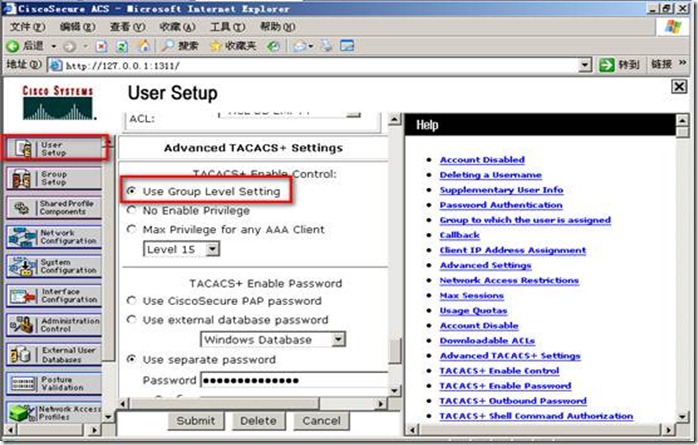Click the Mail toolbar icon

click(300, 46)
